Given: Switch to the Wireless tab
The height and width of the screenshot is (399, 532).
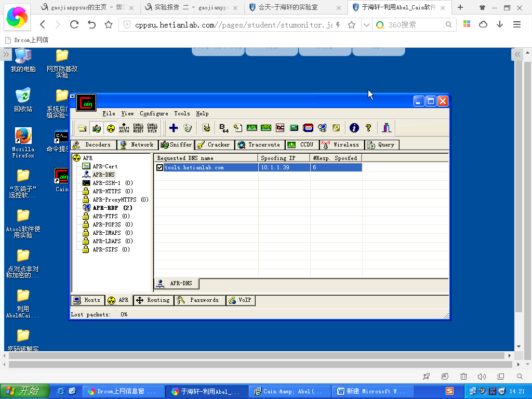Looking at the screenshot, I should tap(342, 145).
